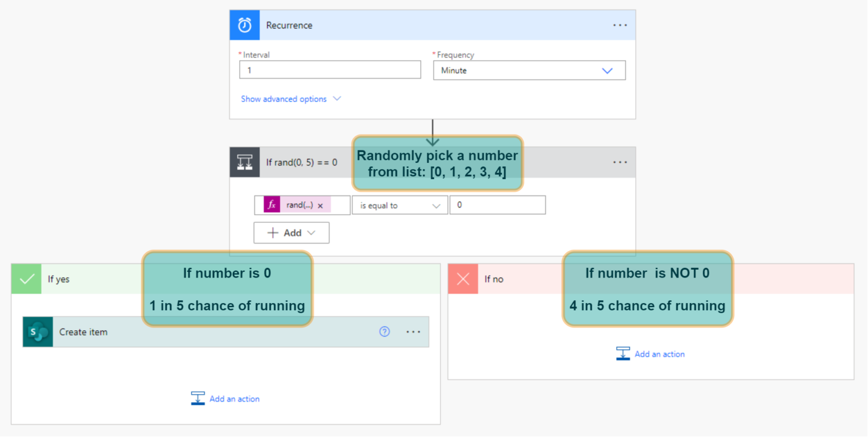This screenshot has height=437, width=868.
Task: Click the condition control icon
Action: (244, 162)
